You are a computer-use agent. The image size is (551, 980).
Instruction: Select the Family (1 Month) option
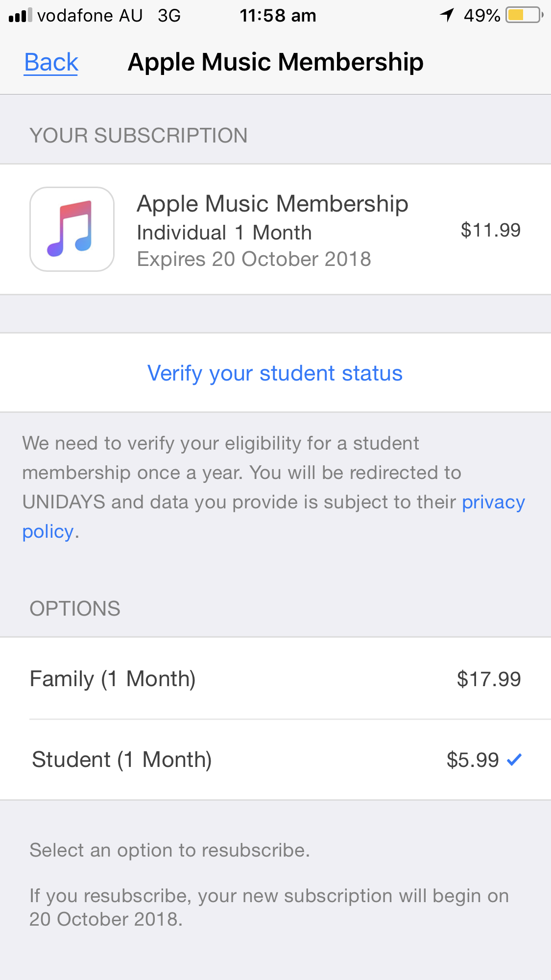coord(113,679)
